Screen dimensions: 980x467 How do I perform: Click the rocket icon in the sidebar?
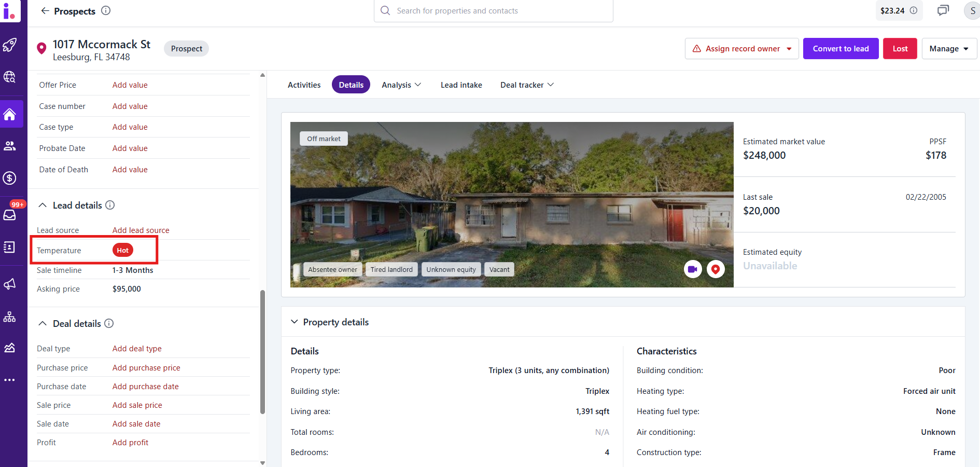coord(10,45)
